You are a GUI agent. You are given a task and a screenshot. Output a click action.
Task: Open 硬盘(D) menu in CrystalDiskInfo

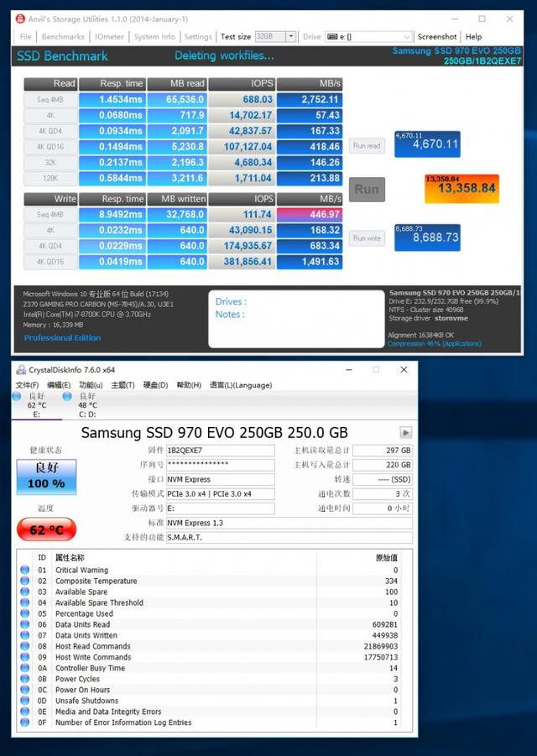pos(155,385)
